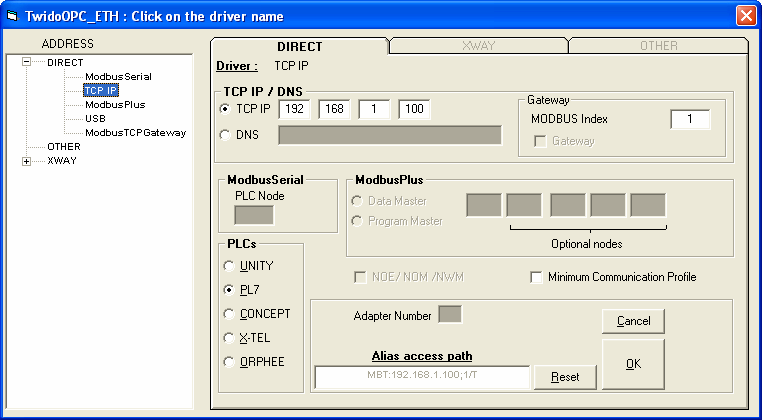
Task: Click the PLC Node input field
Action: point(254,215)
